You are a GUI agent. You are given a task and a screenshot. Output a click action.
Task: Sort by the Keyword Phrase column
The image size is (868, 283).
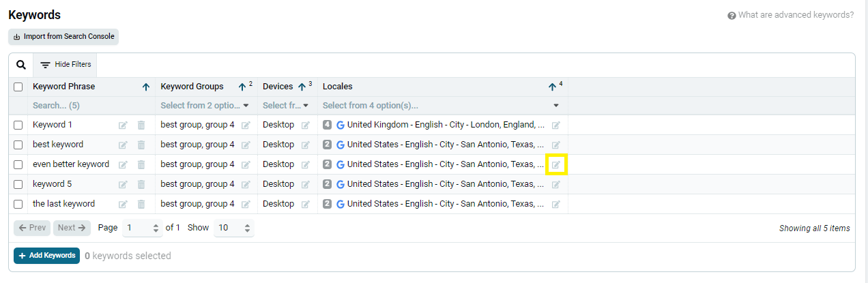tap(145, 87)
